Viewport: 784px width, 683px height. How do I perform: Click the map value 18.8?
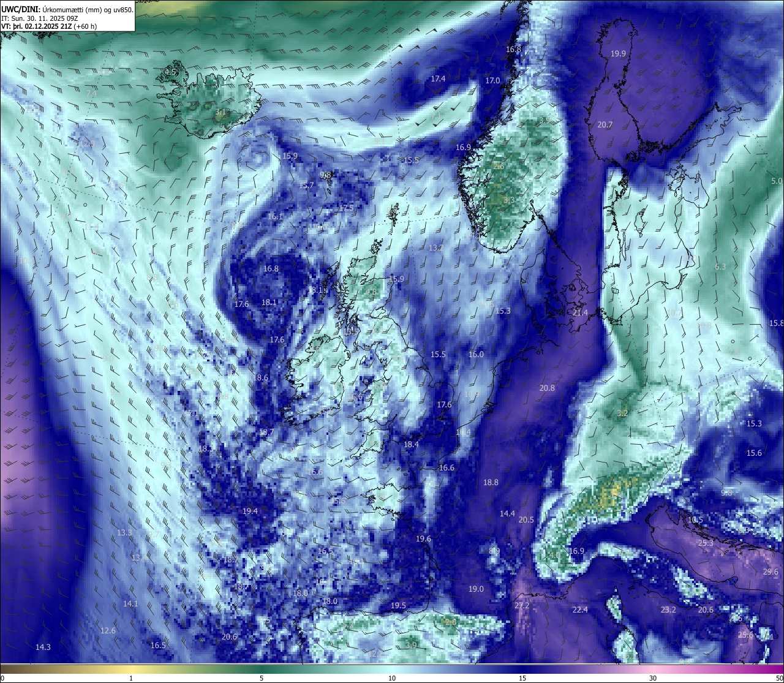[x=491, y=483]
